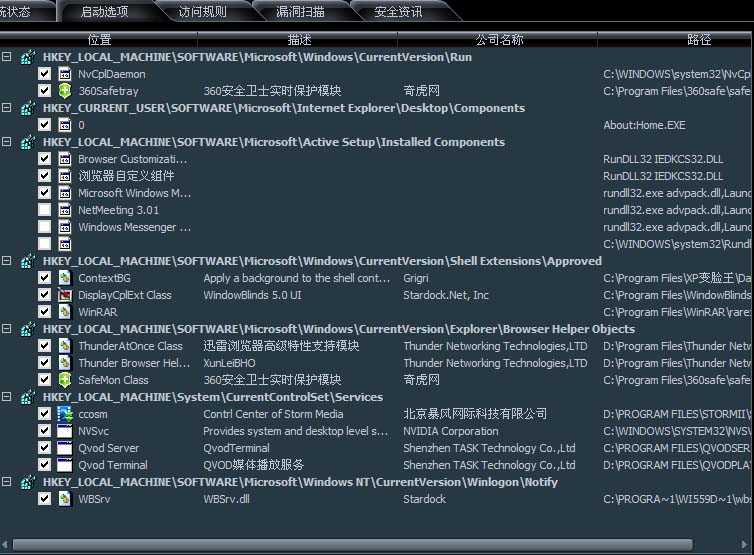This screenshot has width=754, height=555.
Task: Click the WinRAR shell extension icon
Action: [x=64, y=312]
